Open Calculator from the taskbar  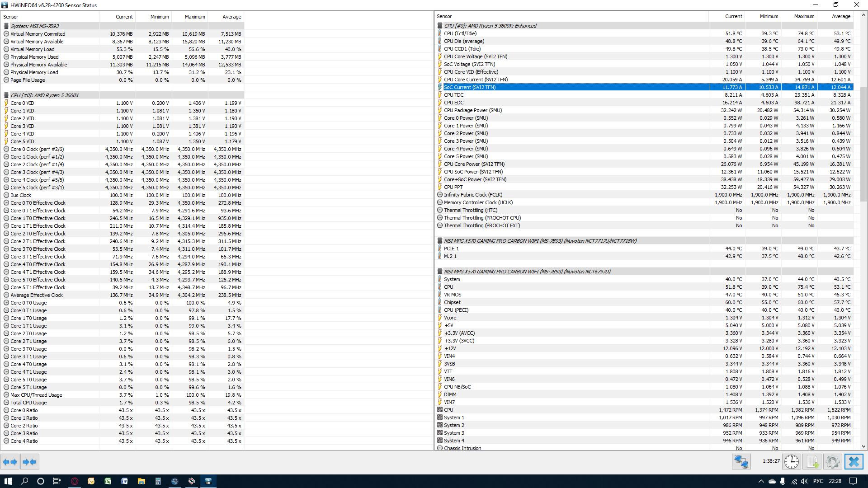click(158, 481)
